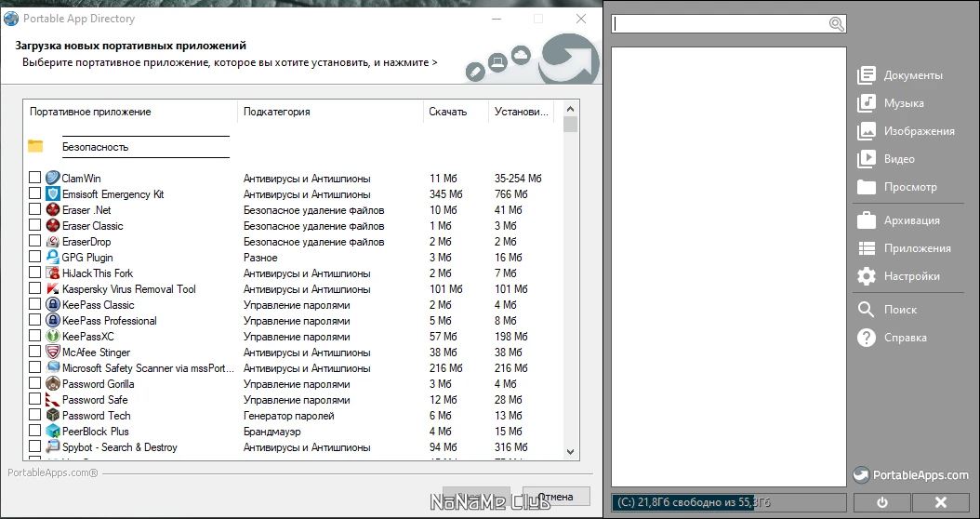980x519 pixels.
Task: Click the X button at bottom of PortableApps menu
Action: pyautogui.click(x=941, y=503)
